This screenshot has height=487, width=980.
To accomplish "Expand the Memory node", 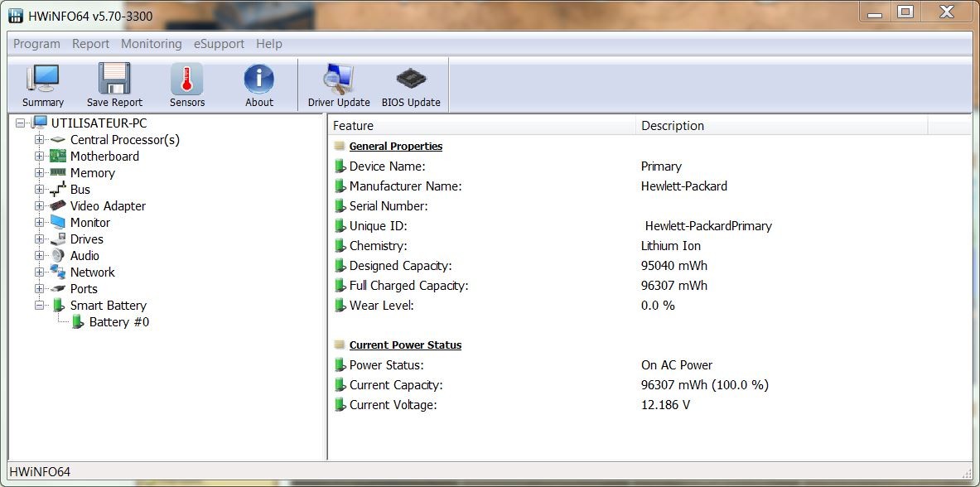I will click(40, 172).
